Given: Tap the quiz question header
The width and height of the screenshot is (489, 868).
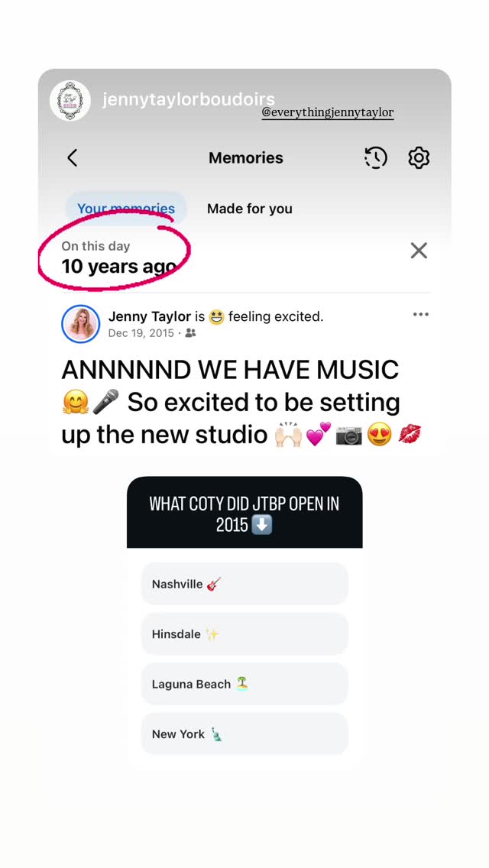Looking at the screenshot, I should (x=244, y=513).
